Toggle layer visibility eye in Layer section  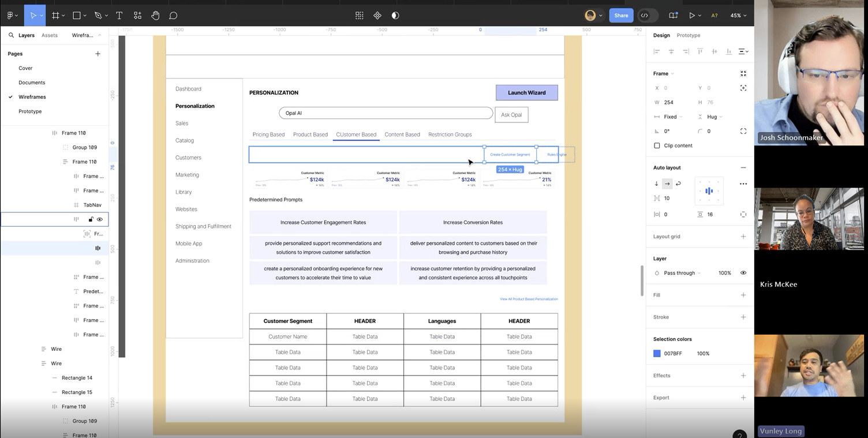(743, 273)
